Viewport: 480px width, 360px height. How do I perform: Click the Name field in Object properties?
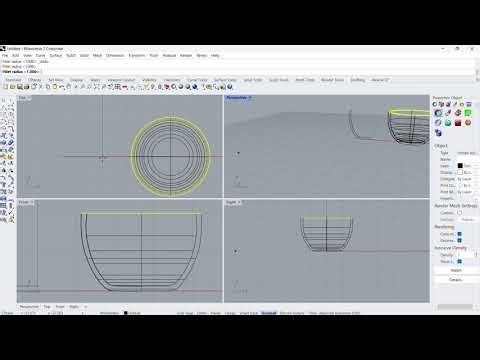coord(467,159)
